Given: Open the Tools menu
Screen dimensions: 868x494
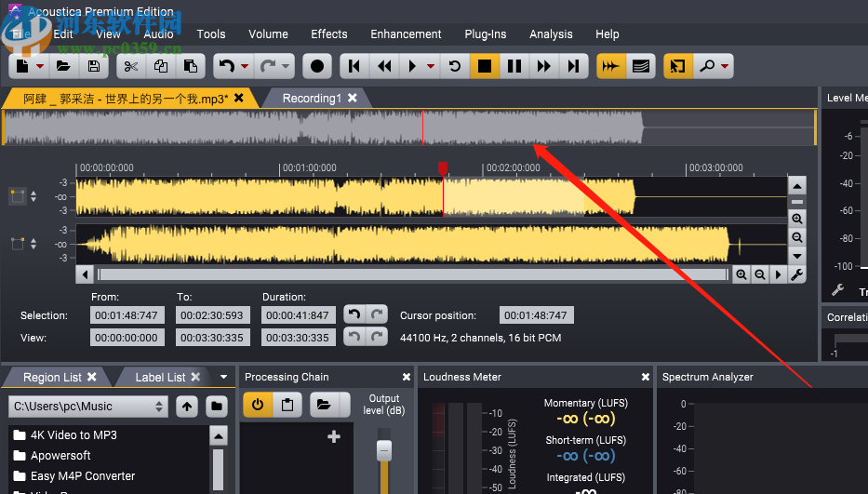Looking at the screenshot, I should pyautogui.click(x=211, y=34).
